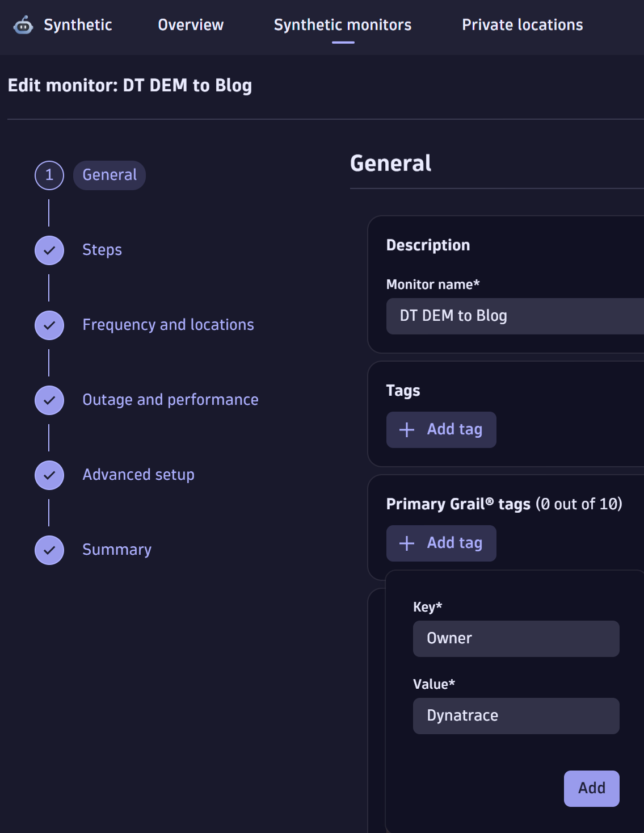
Task: Select the Key field containing Owner
Action: click(516, 638)
